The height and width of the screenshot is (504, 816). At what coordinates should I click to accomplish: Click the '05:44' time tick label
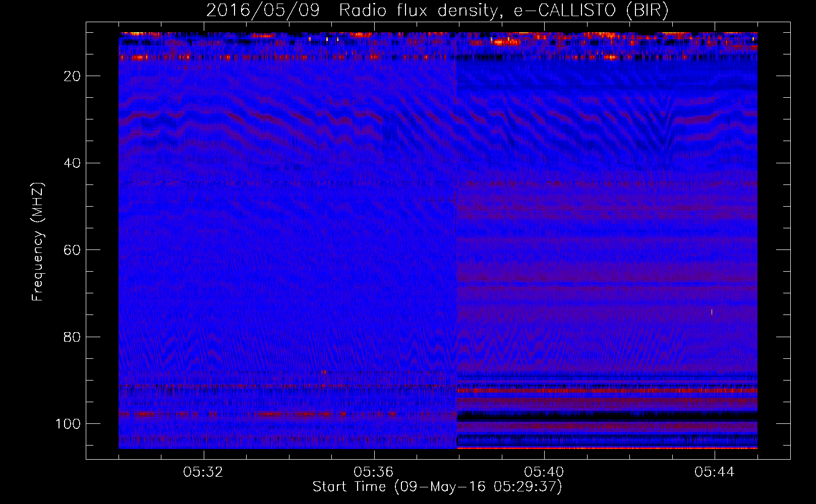[715, 472]
